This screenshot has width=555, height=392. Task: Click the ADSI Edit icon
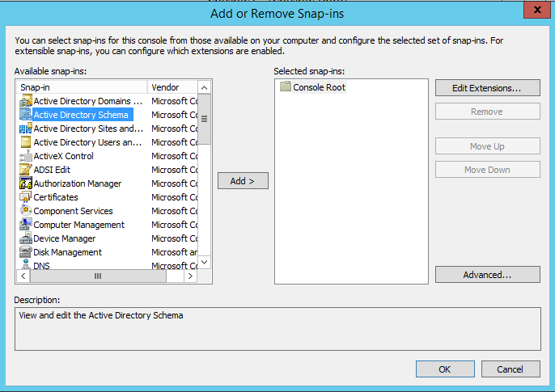(26, 170)
